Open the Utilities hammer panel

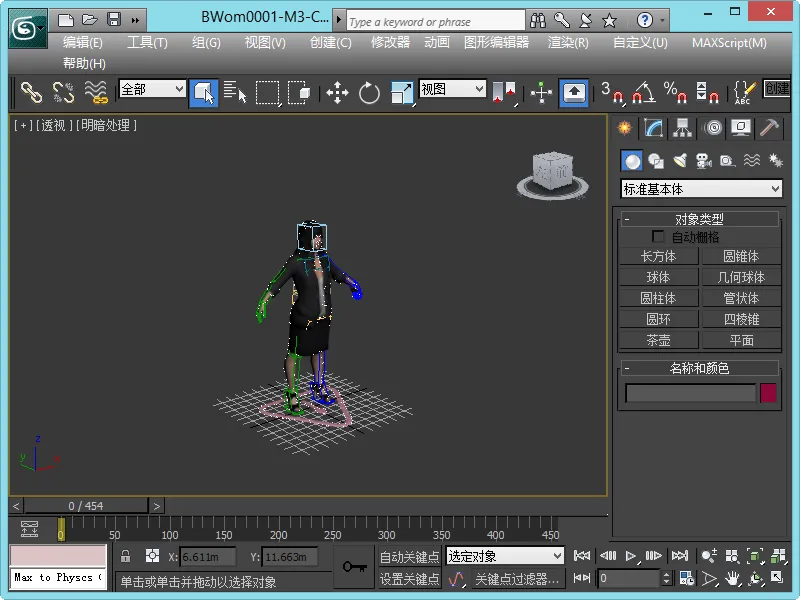[769, 128]
